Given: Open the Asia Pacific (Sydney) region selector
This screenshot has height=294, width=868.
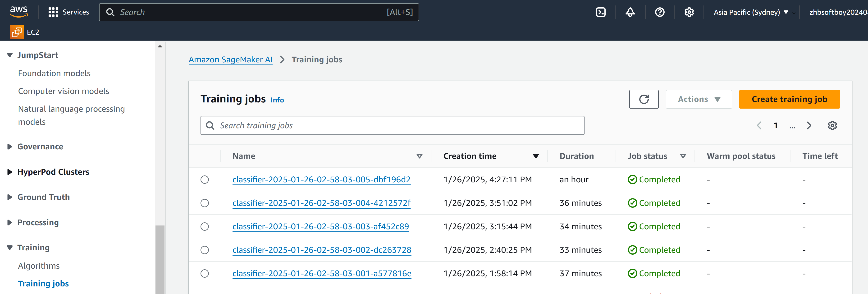Looking at the screenshot, I should pyautogui.click(x=751, y=12).
